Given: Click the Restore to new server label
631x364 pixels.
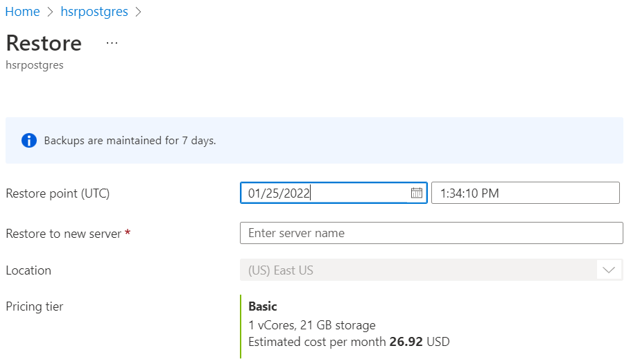Looking at the screenshot, I should tap(64, 234).
